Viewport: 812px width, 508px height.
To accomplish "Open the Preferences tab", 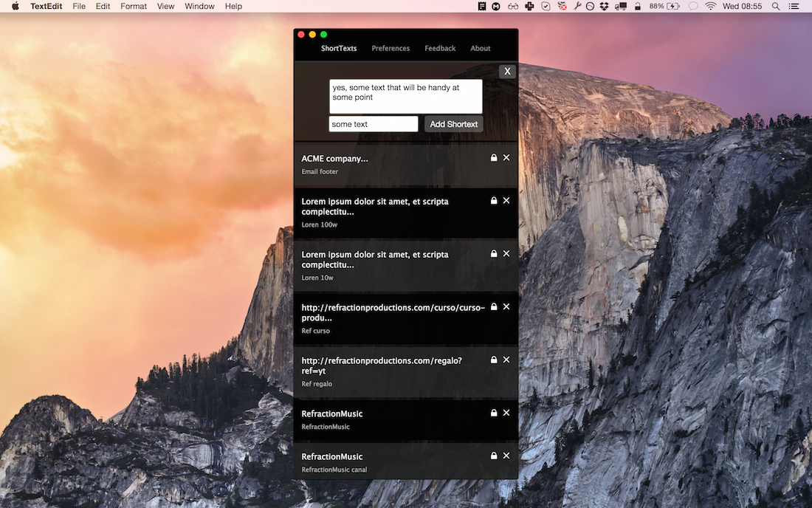I will coord(390,48).
